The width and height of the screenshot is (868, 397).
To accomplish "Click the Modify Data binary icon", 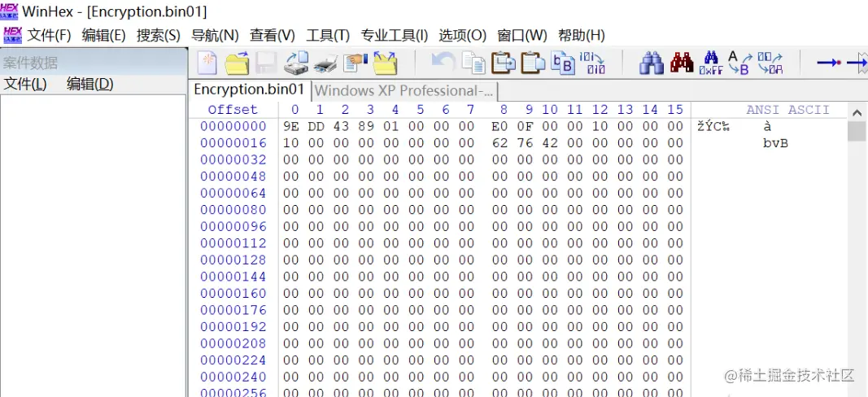I will 592,63.
